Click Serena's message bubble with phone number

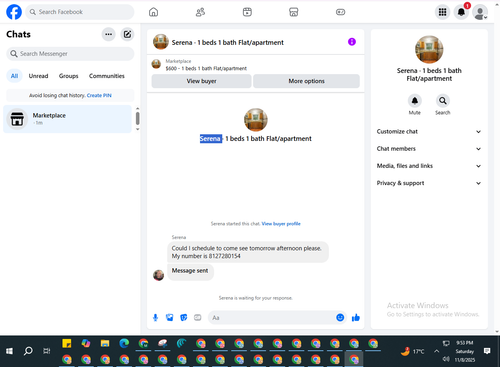248,252
